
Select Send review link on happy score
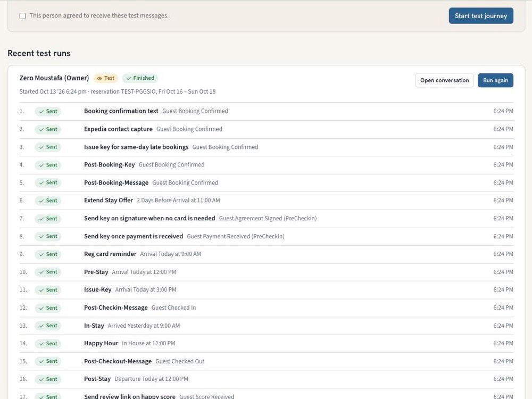click(x=130, y=396)
